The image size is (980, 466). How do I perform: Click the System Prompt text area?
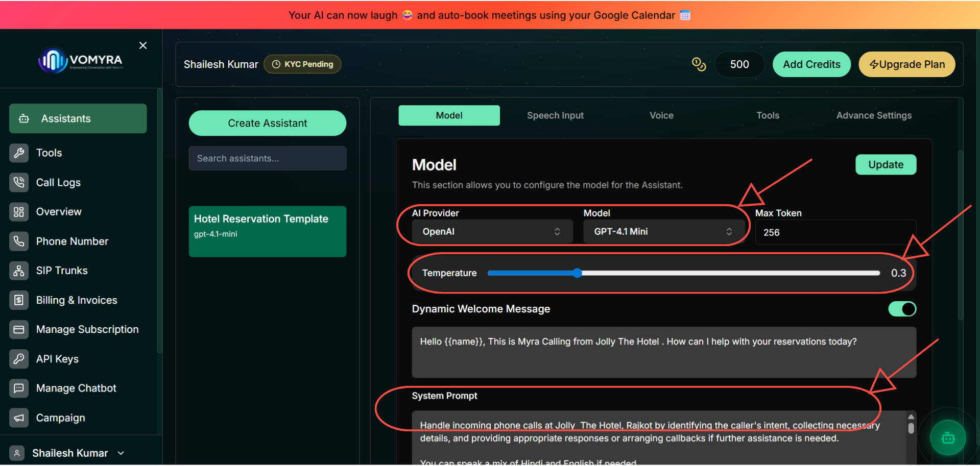659,438
